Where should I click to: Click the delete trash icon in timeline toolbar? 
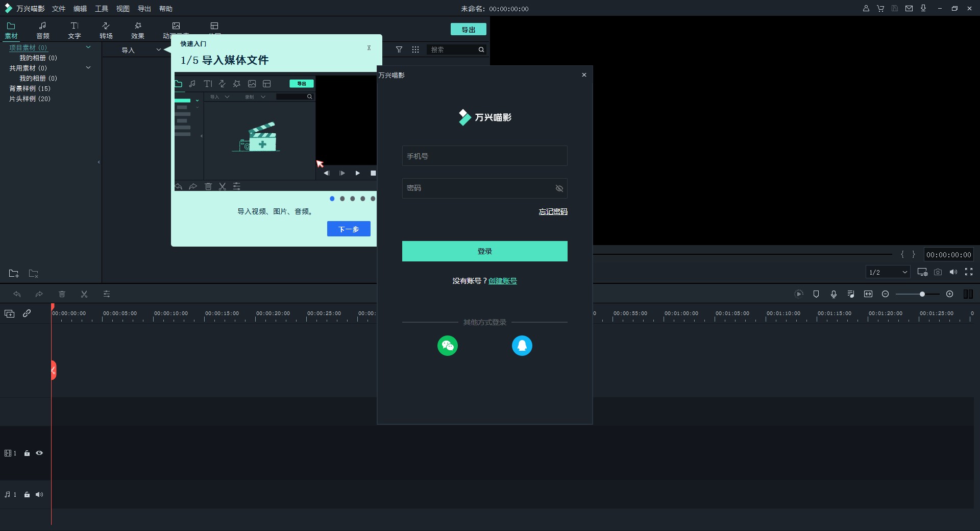[62, 294]
